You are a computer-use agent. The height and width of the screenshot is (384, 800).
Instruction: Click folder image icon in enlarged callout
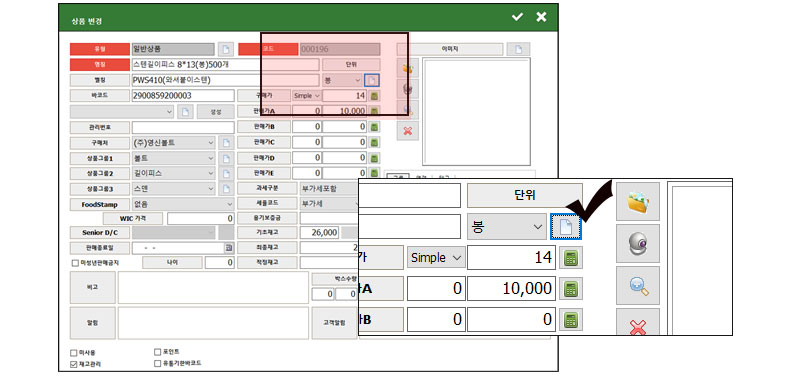(x=638, y=202)
